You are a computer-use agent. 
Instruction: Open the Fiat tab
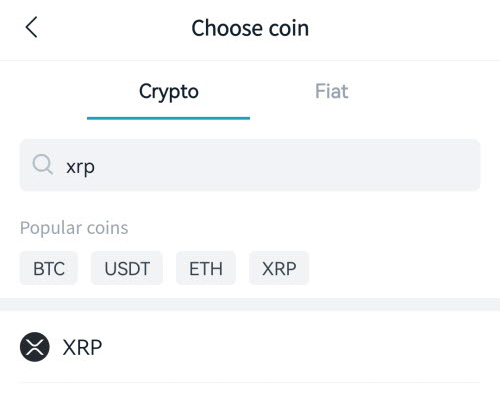click(332, 91)
